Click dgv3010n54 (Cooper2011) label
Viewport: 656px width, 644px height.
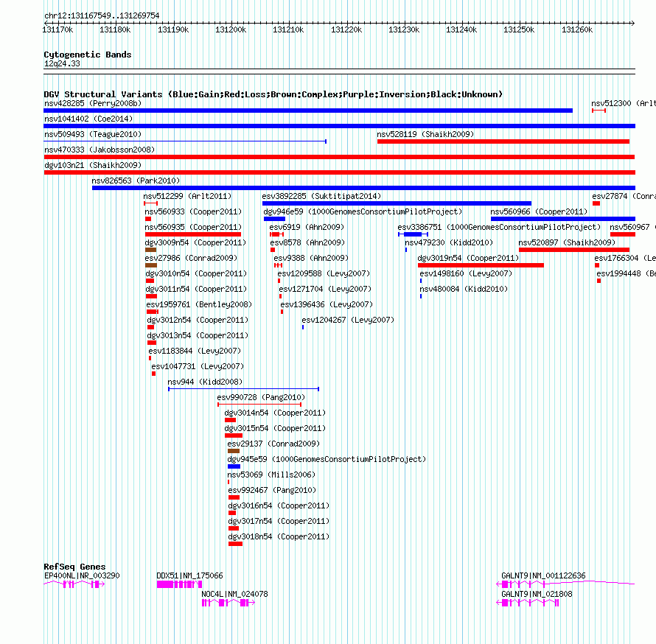[196, 273]
